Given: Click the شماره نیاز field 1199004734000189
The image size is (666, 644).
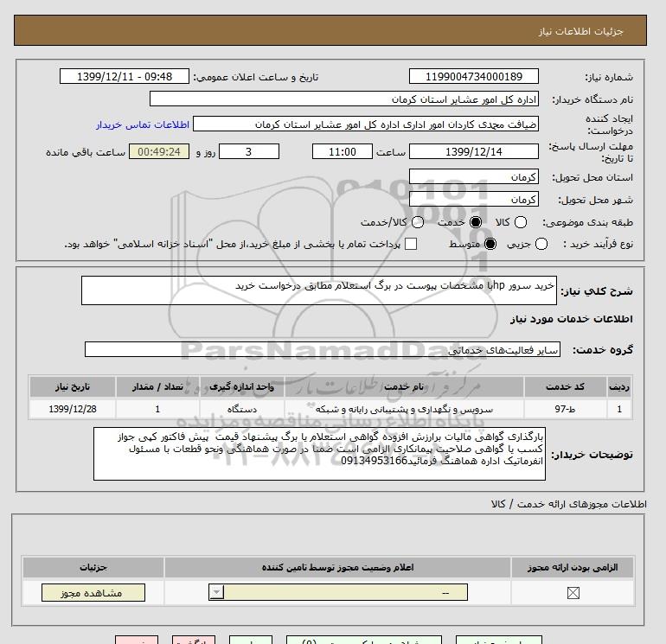Looking at the screenshot, I should pyautogui.click(x=474, y=76).
